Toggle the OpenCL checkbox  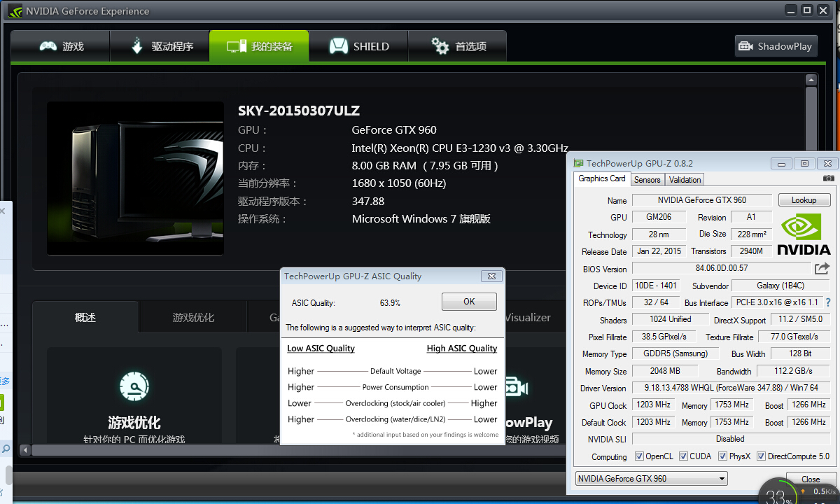(x=639, y=456)
